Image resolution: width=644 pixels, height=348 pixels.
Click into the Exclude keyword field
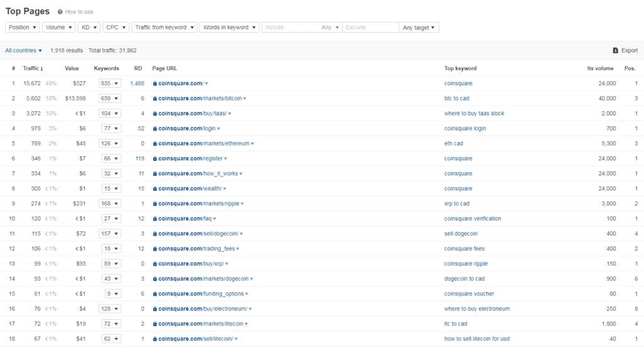370,28
